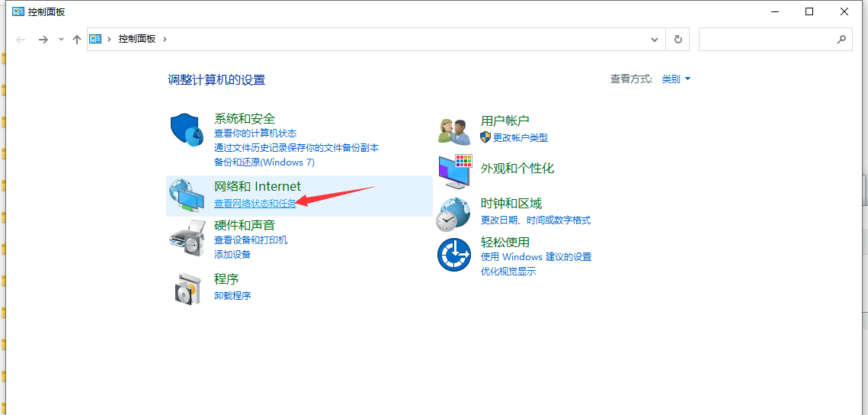Screen dimensions: 868x415
Task: Open 备份和还原(Windows 7) link
Action: pyautogui.click(x=264, y=162)
